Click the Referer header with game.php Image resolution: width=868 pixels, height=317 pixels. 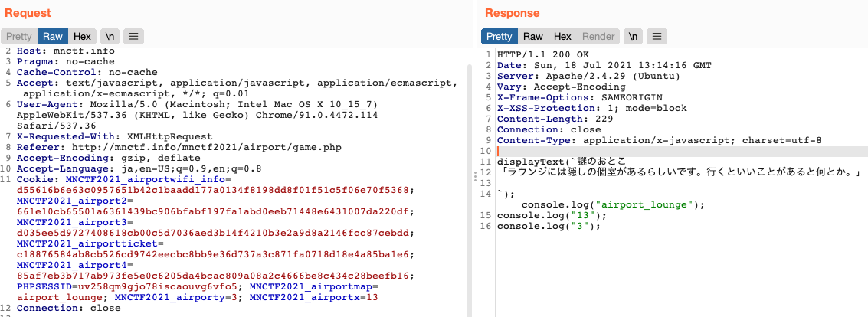(179, 146)
